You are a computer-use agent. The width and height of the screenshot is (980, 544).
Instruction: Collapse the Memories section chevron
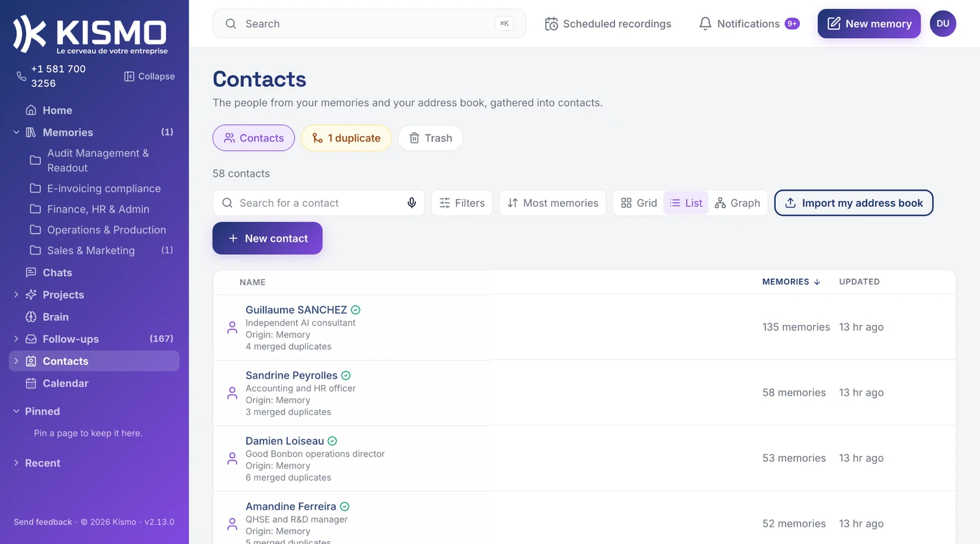16,132
